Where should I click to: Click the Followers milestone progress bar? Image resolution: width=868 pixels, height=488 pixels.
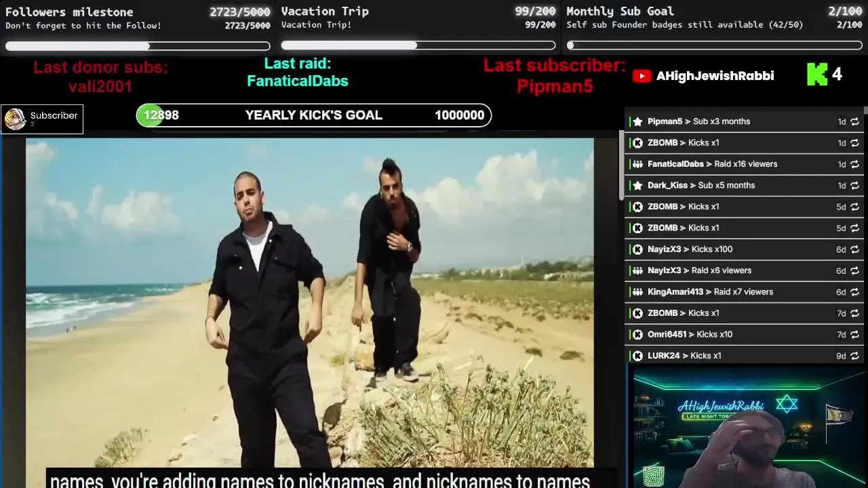pos(138,46)
